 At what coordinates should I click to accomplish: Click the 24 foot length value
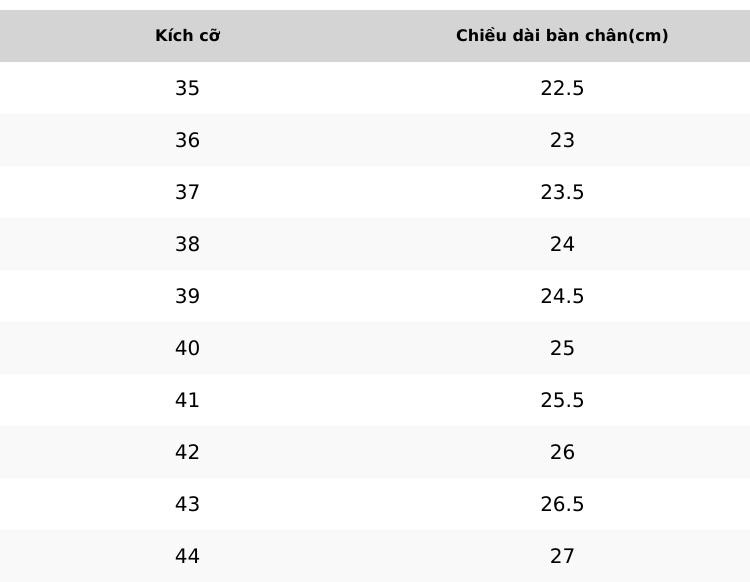tap(562, 244)
